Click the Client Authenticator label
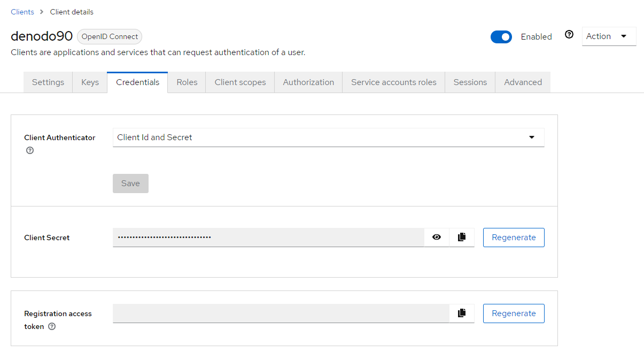This screenshot has height=352, width=644. click(x=60, y=137)
